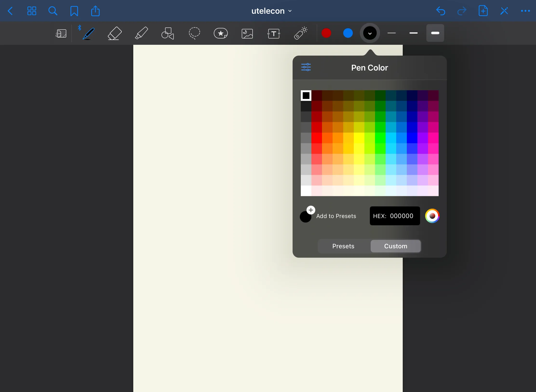Switch to the Custom tab
Viewport: 536px width, 392px height.
point(395,246)
